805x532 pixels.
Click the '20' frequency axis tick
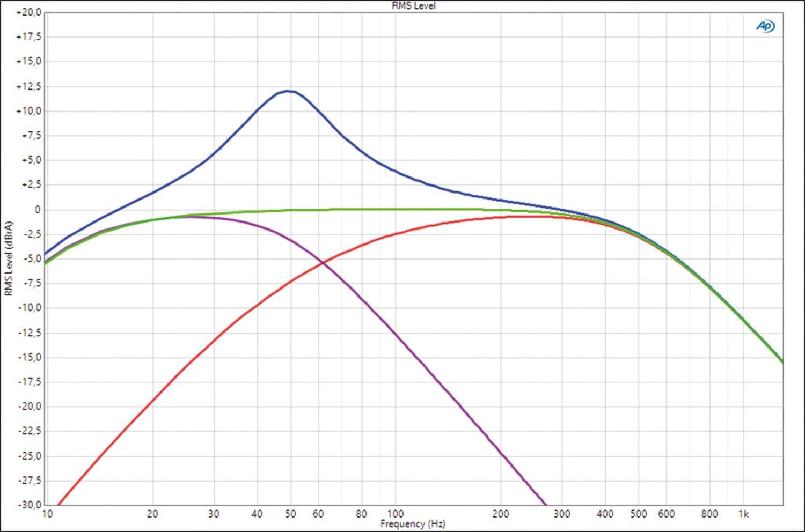152,514
